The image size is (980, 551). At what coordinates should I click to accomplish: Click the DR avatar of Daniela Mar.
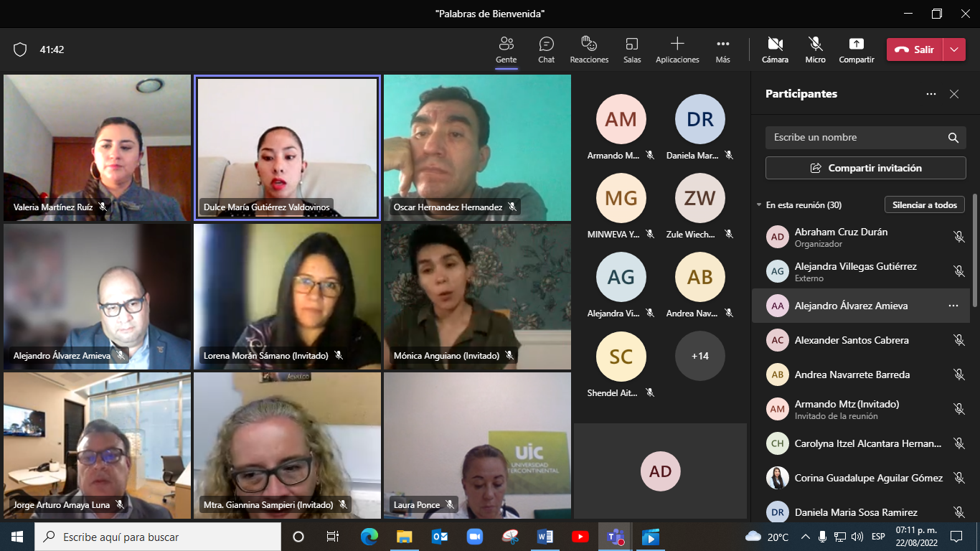coord(700,119)
